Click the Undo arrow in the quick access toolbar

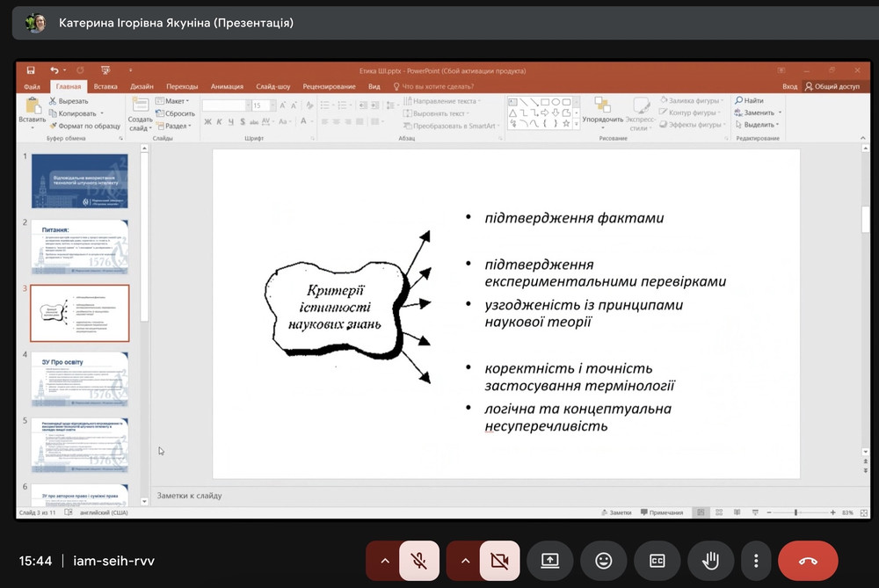tap(54, 70)
